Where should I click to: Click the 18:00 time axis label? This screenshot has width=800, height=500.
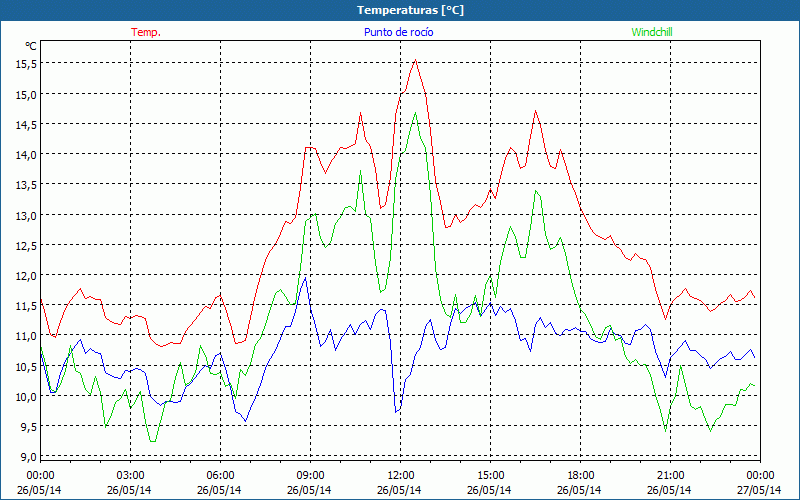(581, 475)
